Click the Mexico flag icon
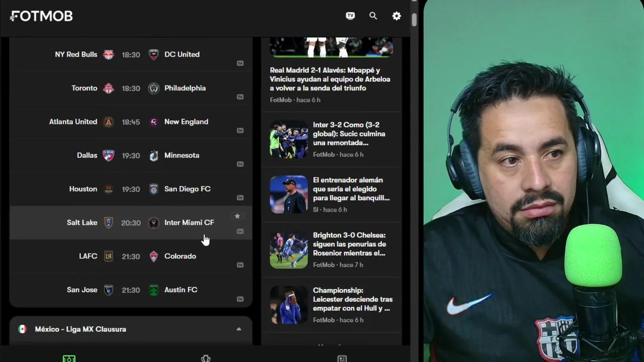This screenshot has height=362, width=644. 22,329
